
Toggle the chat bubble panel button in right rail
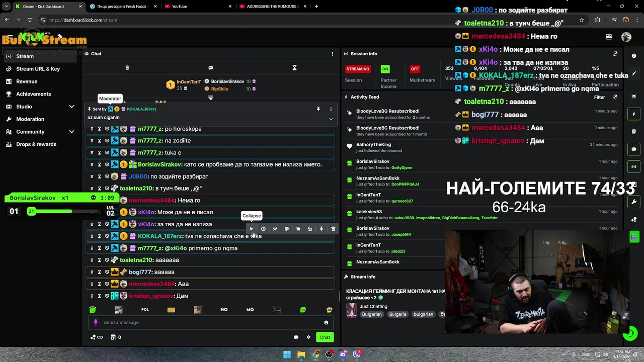634,149
